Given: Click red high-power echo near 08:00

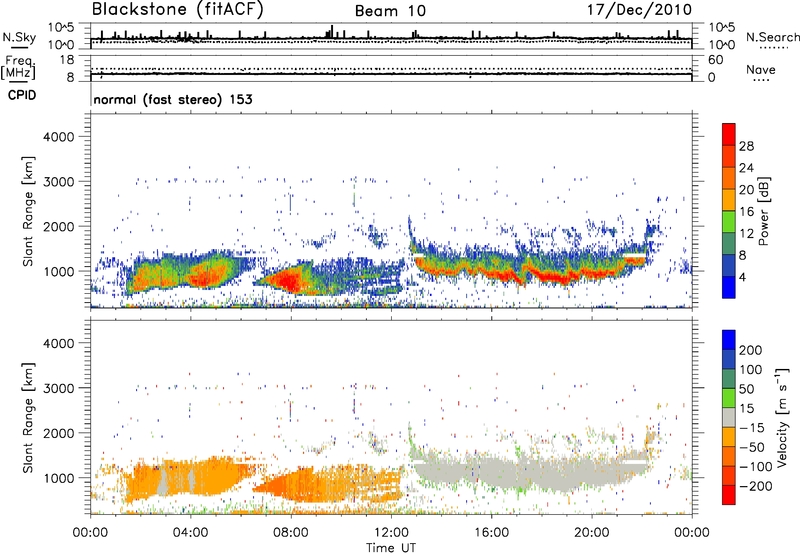Looking at the screenshot, I should [x=288, y=282].
